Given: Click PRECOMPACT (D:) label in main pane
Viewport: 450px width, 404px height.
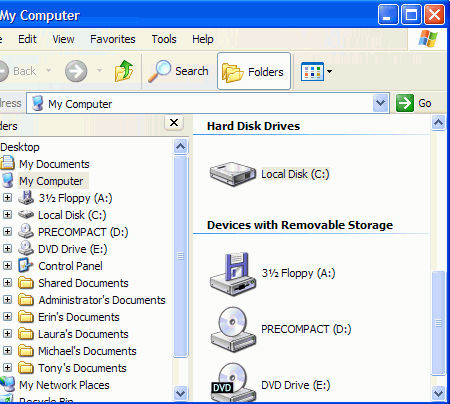Looking at the screenshot, I should pos(306,329).
